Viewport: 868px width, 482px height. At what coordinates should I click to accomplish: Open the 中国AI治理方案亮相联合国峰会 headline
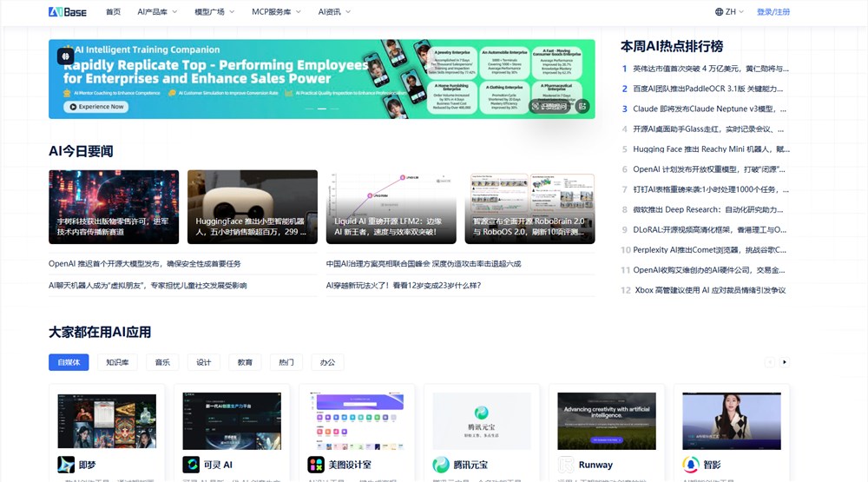click(x=424, y=264)
